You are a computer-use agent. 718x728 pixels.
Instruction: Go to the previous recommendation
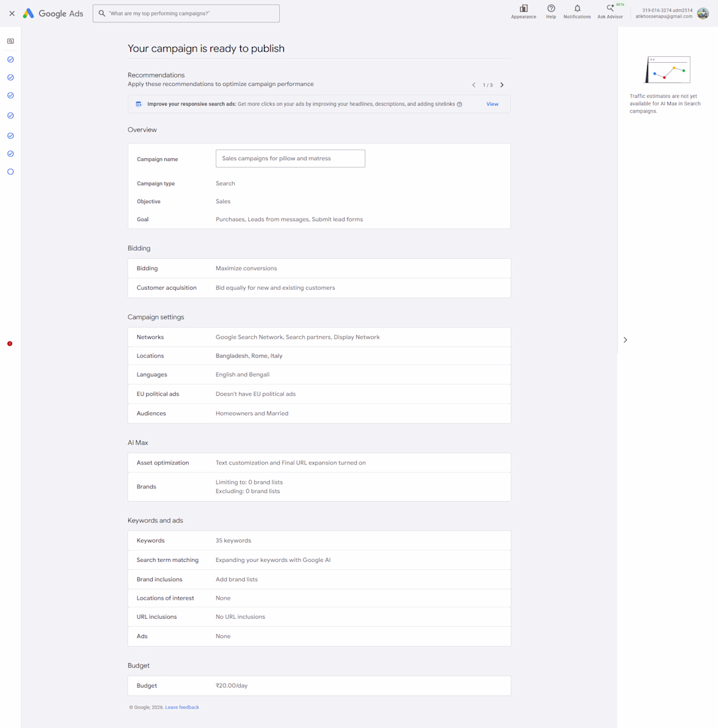pyautogui.click(x=474, y=85)
